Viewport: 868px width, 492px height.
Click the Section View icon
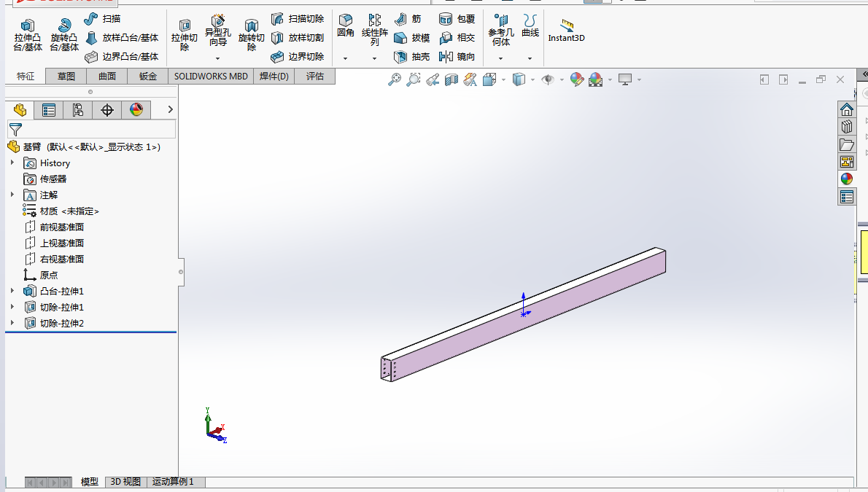tap(452, 79)
